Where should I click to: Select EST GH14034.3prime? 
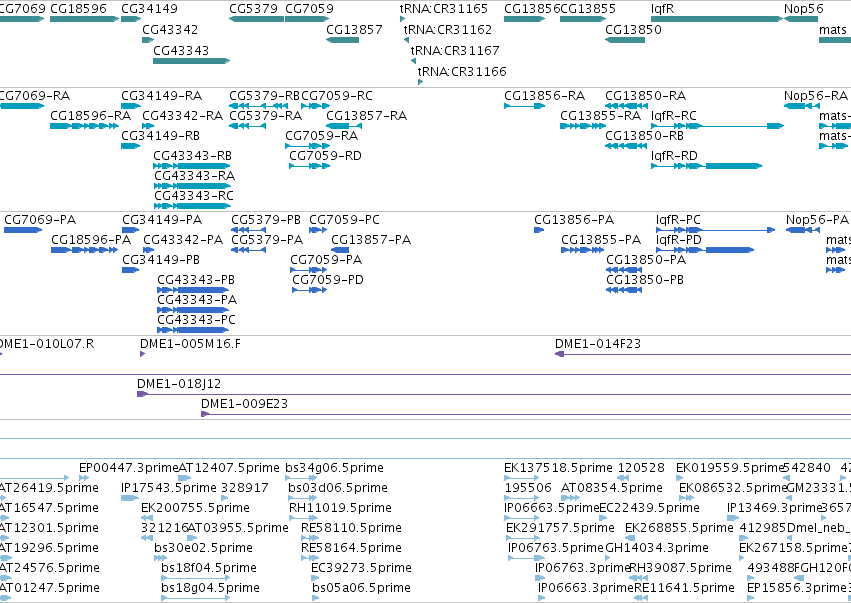(657, 548)
